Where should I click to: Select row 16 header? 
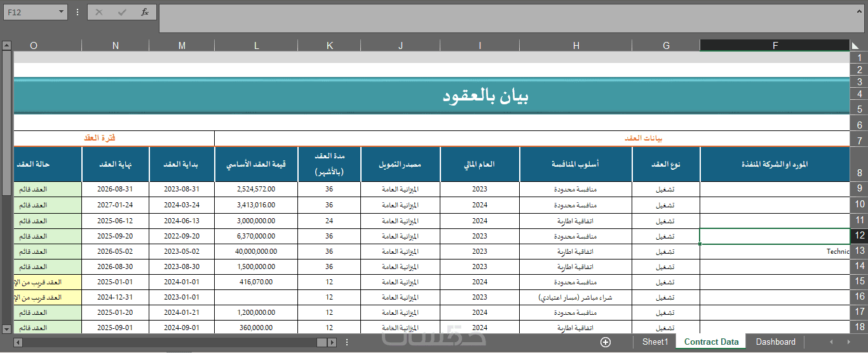[859, 296]
